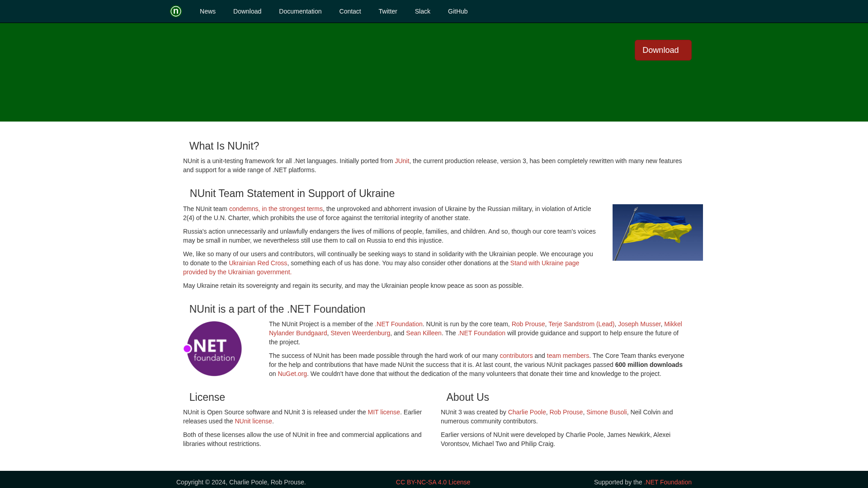The height and width of the screenshot is (488, 868).
Task: Open the Slack nav link
Action: (422, 11)
